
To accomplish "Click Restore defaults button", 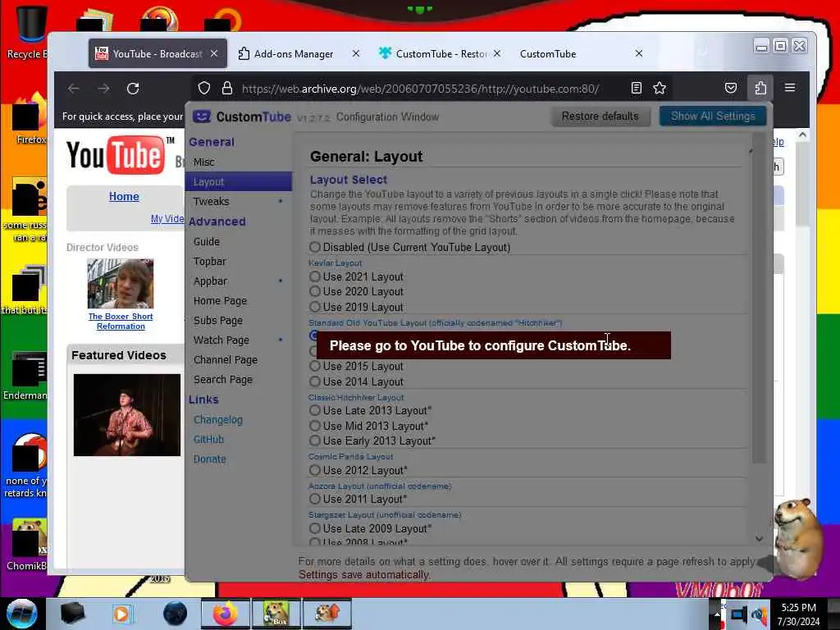I will 600,116.
